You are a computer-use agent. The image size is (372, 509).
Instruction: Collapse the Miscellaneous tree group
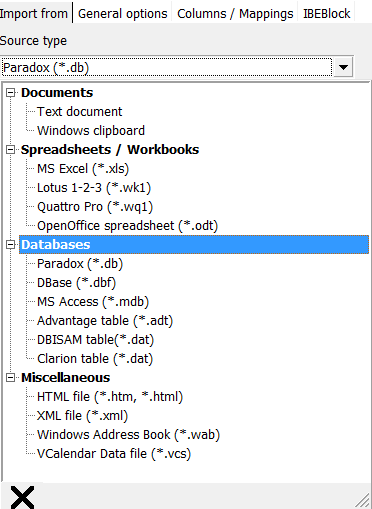(11, 378)
